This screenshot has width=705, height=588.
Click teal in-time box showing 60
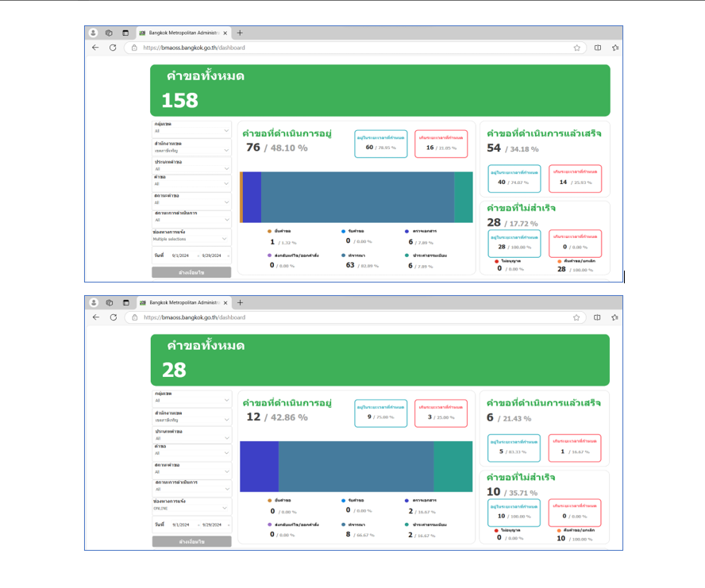(380, 144)
